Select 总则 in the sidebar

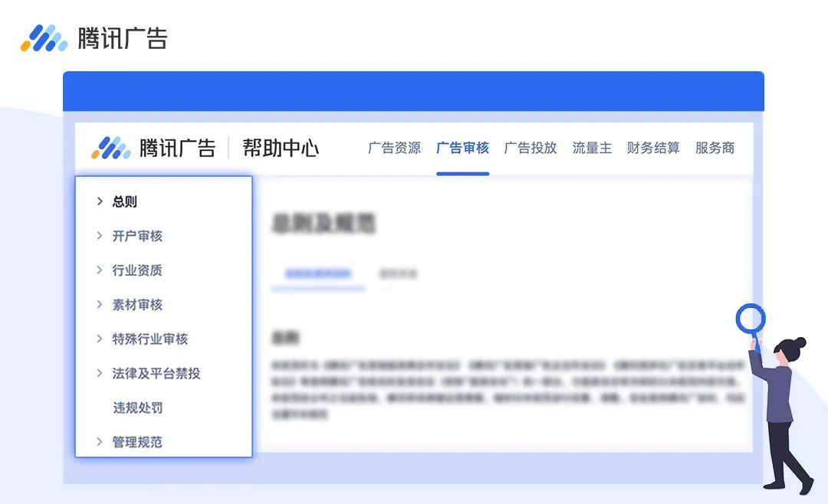125,201
